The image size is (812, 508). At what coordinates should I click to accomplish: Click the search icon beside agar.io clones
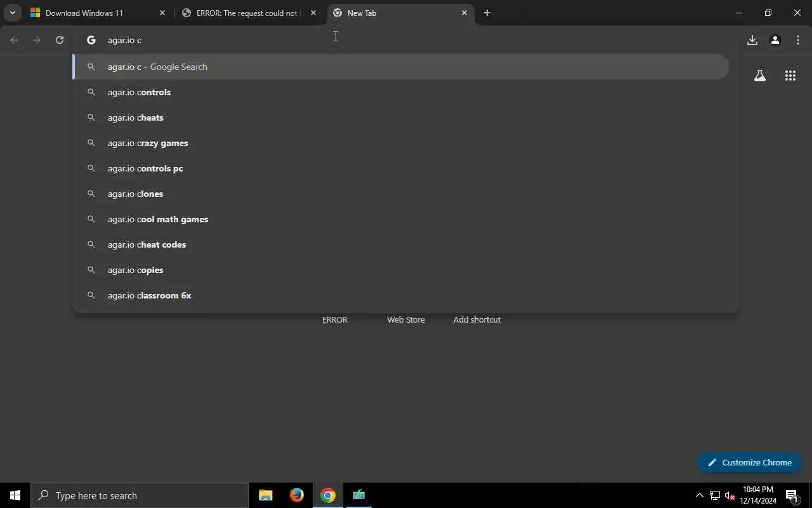point(91,194)
